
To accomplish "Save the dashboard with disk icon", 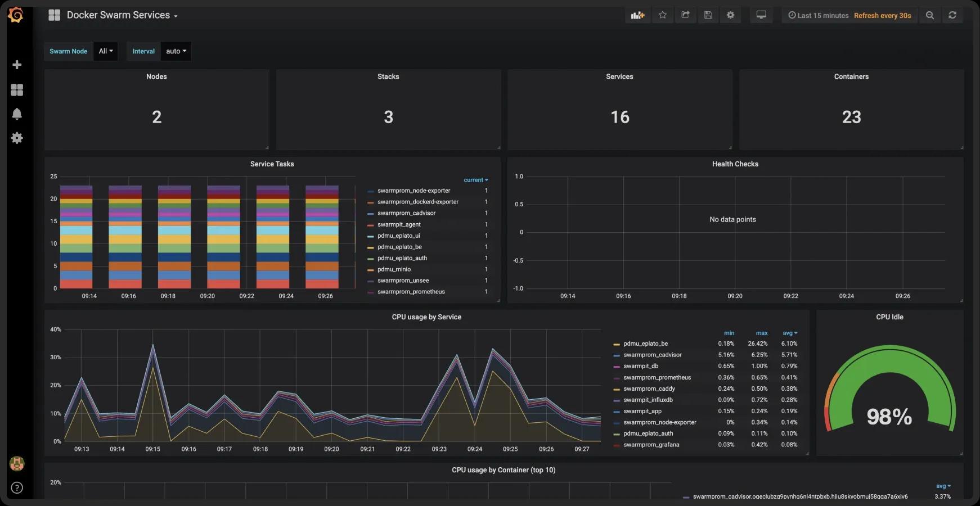I will click(708, 15).
